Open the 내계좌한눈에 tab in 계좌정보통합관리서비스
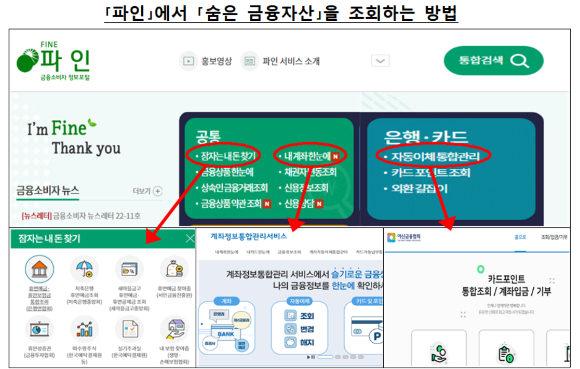Viewport: 580px width, 369px height. (226, 252)
